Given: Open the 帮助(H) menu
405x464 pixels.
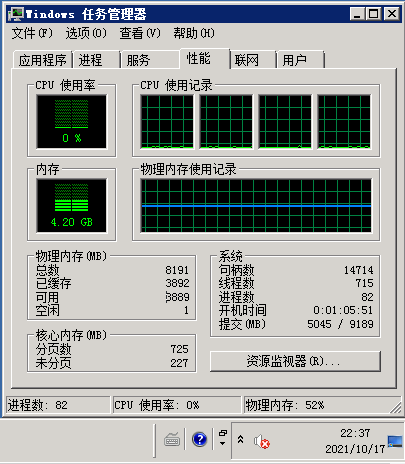Looking at the screenshot, I should 194,33.
